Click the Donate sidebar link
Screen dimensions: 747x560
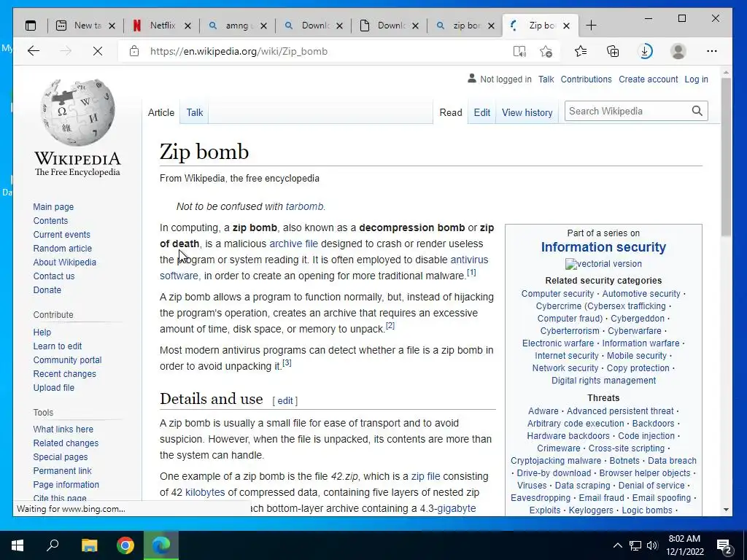pyautogui.click(x=47, y=289)
